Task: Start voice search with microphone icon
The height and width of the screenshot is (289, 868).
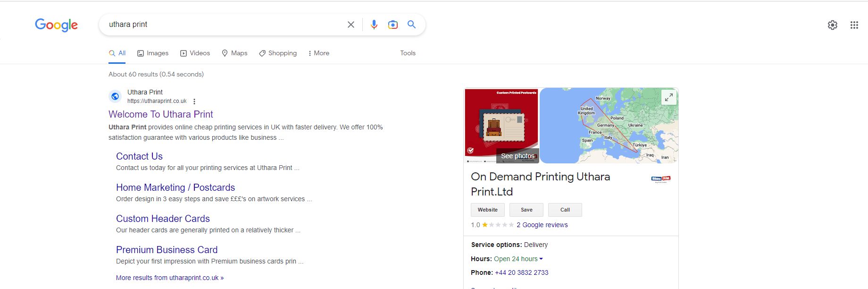Action: point(374,25)
